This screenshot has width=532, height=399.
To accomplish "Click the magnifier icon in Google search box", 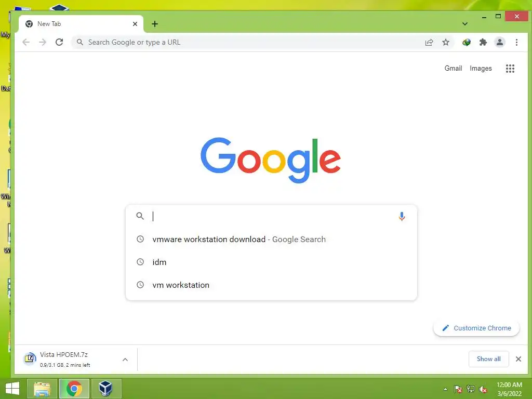I will coord(140,216).
